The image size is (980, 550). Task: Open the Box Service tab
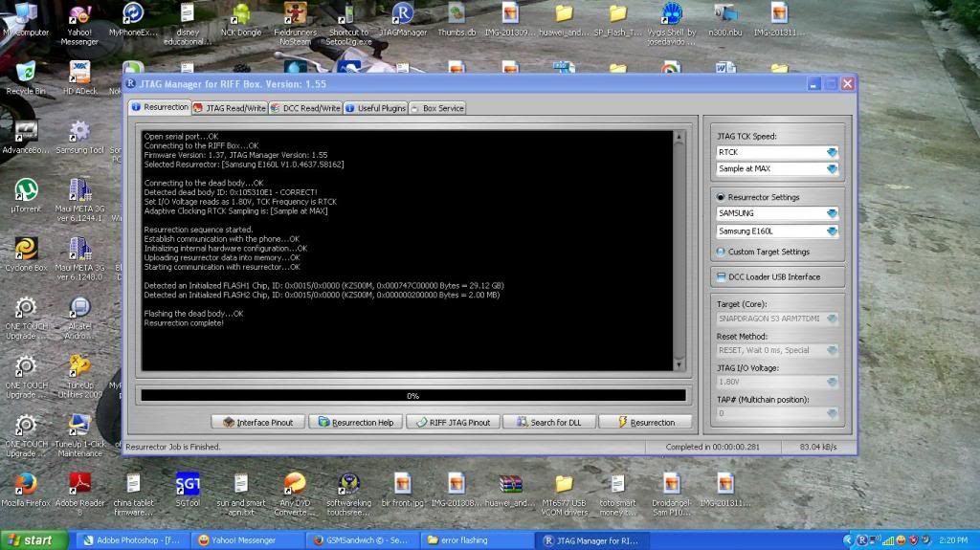(x=436, y=108)
